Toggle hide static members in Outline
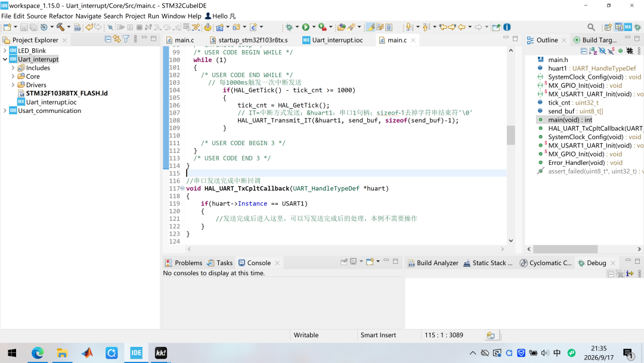The height and width of the screenshot is (363, 644). click(x=611, y=51)
